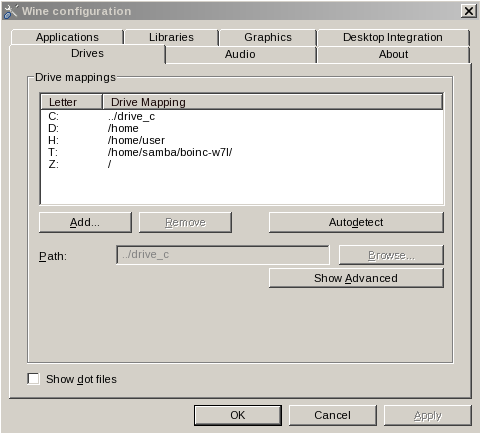Click Show Advanced button
This screenshot has height=433, width=480.
[356, 278]
